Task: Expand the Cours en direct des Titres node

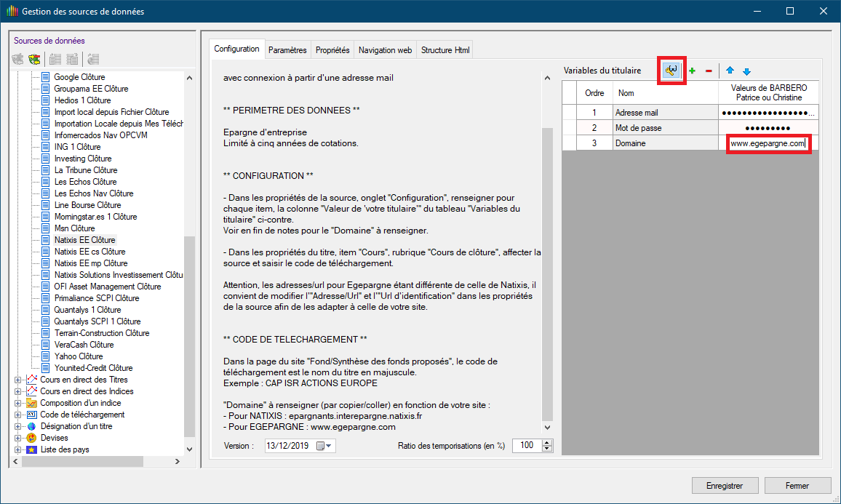Action: 18,380
